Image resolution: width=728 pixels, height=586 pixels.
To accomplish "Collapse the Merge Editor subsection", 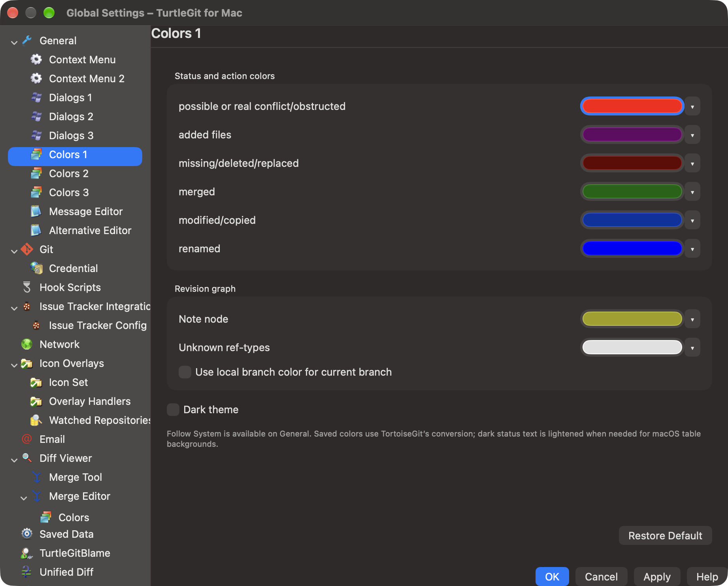I will [24, 497].
